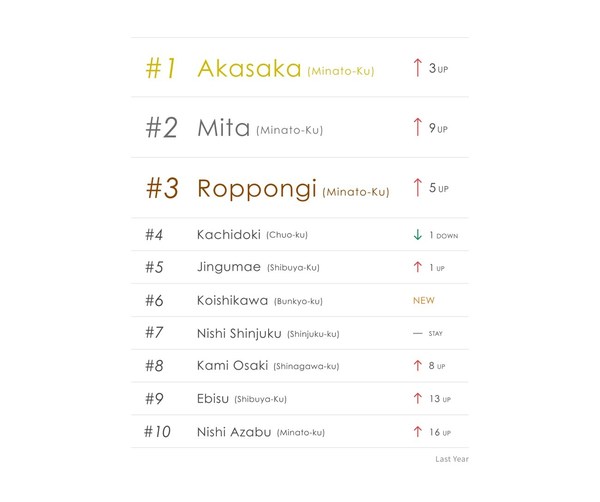600x502 pixels.
Task: Click the #10 rank number
Action: 158,432
